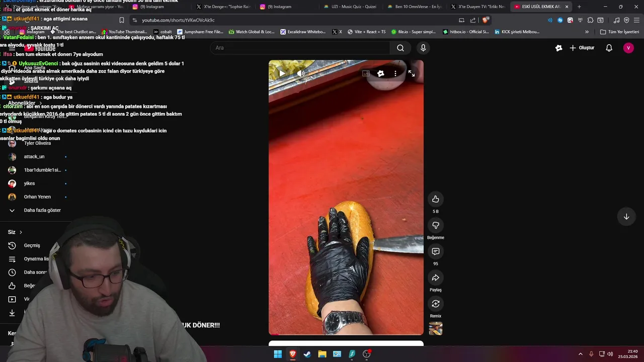Open File Explorer from the taskbar
The image size is (644, 362).
322,354
